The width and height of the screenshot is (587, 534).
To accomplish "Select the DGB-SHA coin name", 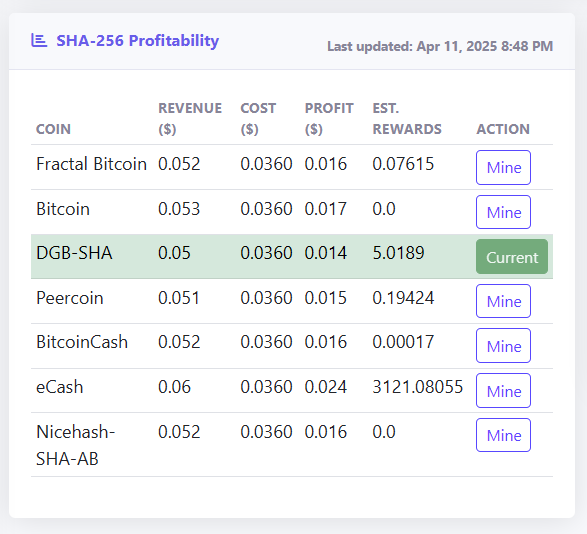I will pyautogui.click(x=74, y=253).
